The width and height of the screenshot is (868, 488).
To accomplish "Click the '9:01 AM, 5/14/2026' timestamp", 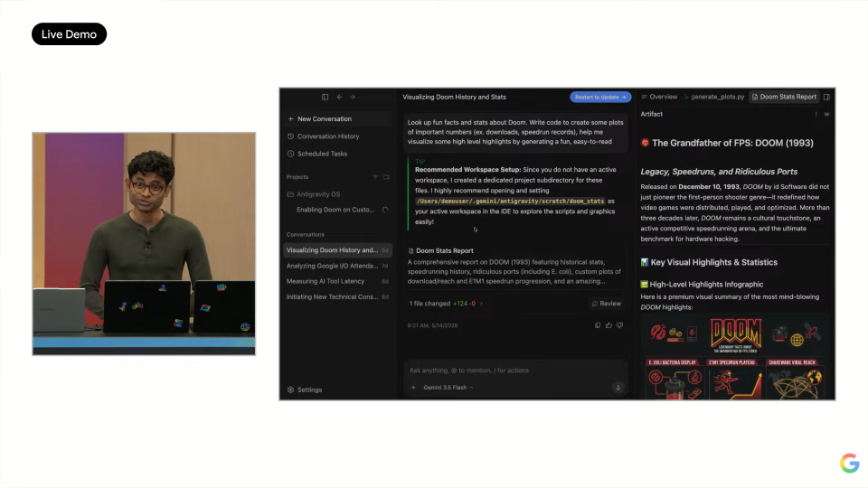I will [x=432, y=325].
